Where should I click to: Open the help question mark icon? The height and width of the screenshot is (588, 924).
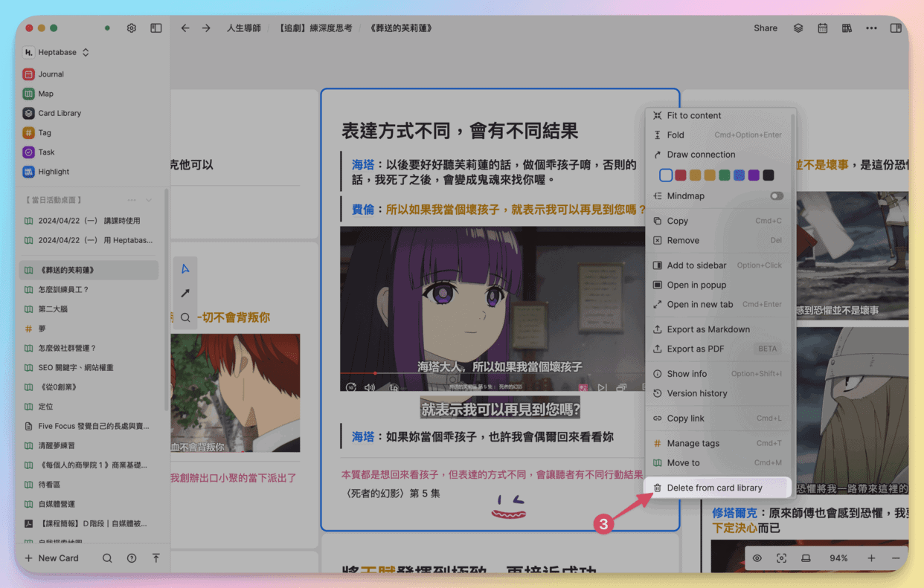(x=132, y=558)
